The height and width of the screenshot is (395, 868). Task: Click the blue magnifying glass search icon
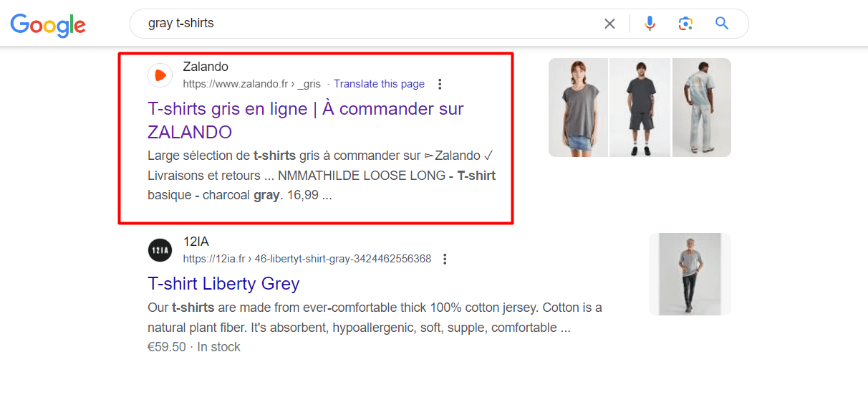point(722,24)
